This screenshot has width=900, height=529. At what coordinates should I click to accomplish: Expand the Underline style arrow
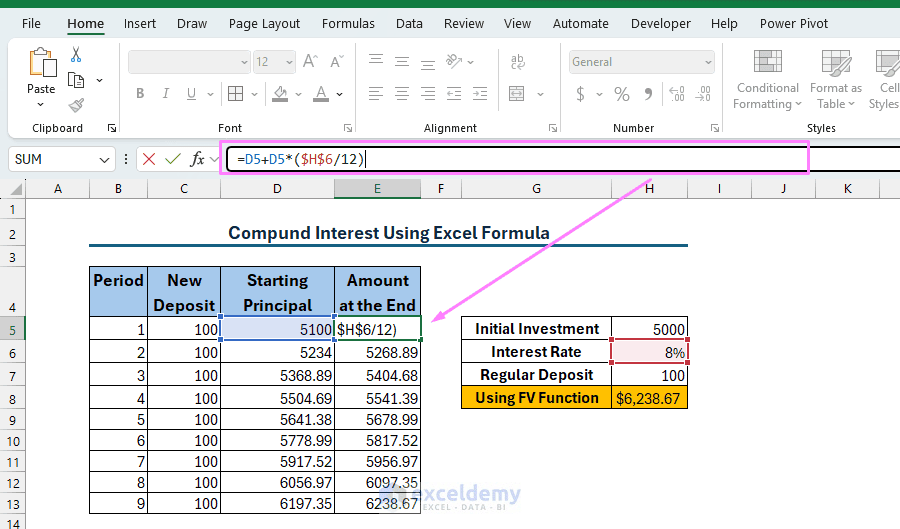coord(211,94)
